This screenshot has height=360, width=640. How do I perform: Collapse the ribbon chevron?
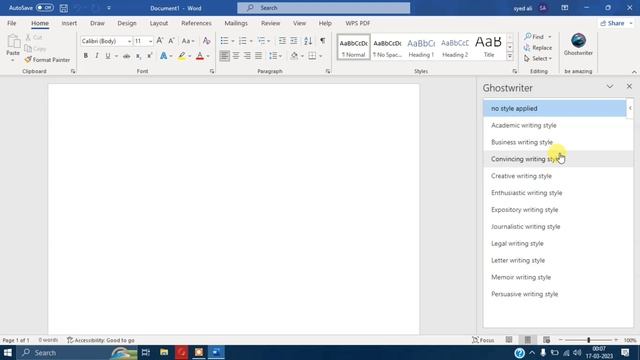coord(634,72)
